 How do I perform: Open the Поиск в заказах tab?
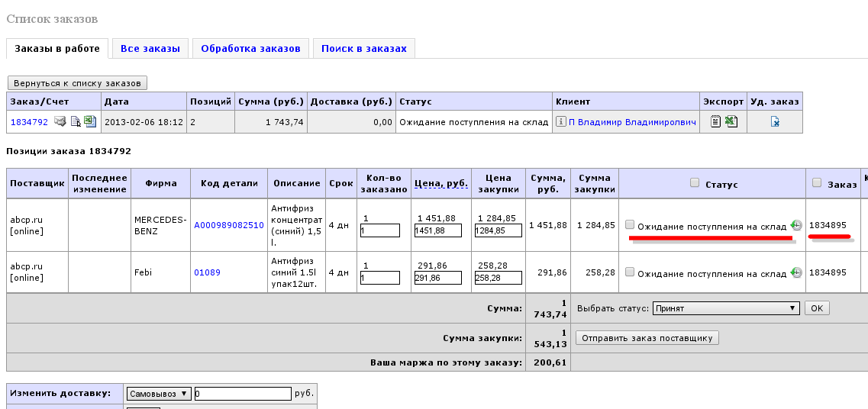point(364,49)
